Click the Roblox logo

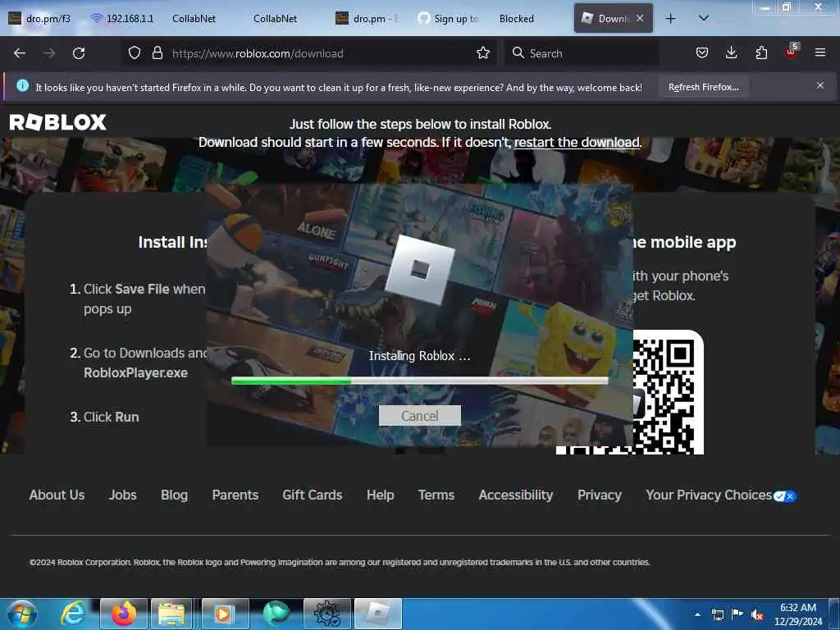(x=58, y=122)
